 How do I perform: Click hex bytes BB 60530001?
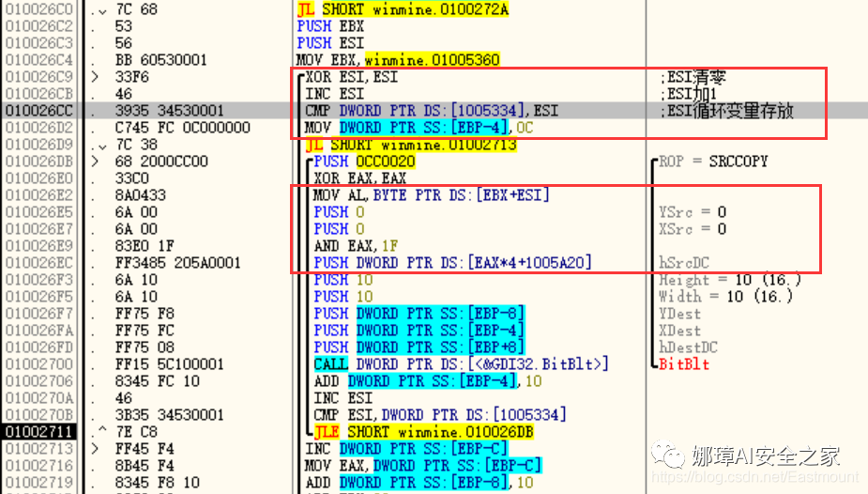tap(160, 60)
